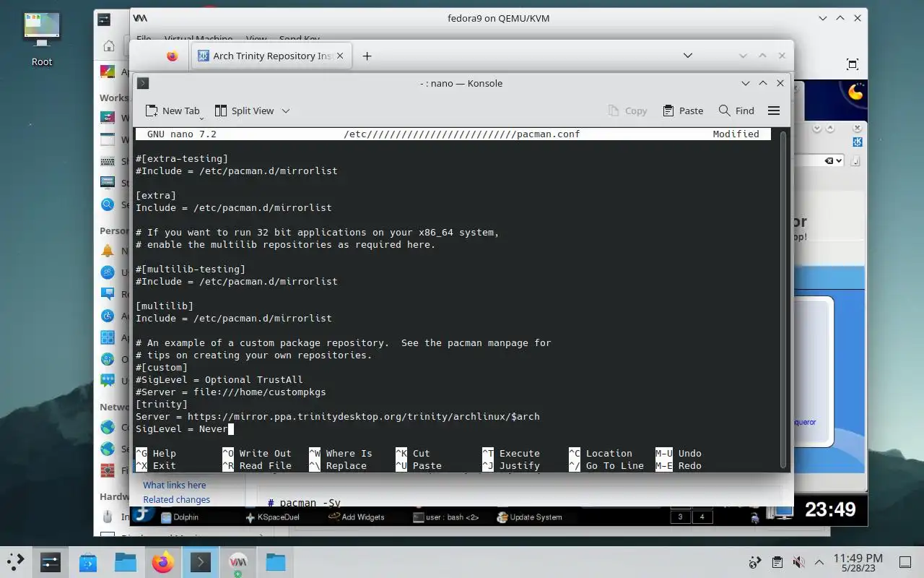Click the nano 'Modified' status text

[x=736, y=134]
